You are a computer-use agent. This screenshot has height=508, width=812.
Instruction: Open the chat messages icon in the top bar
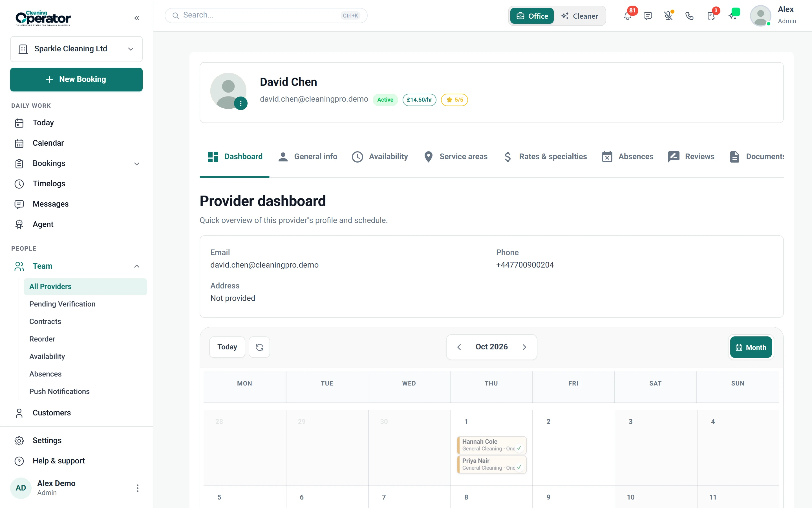click(648, 16)
